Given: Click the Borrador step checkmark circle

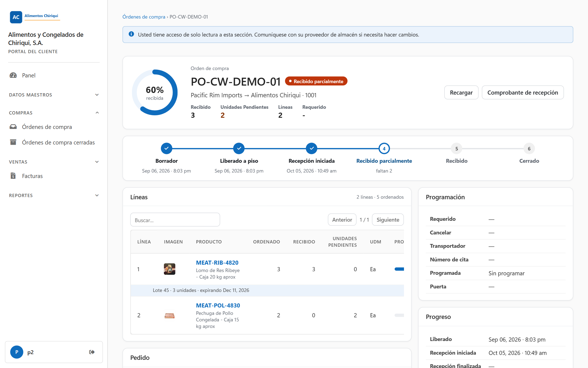Looking at the screenshot, I should pos(166,149).
